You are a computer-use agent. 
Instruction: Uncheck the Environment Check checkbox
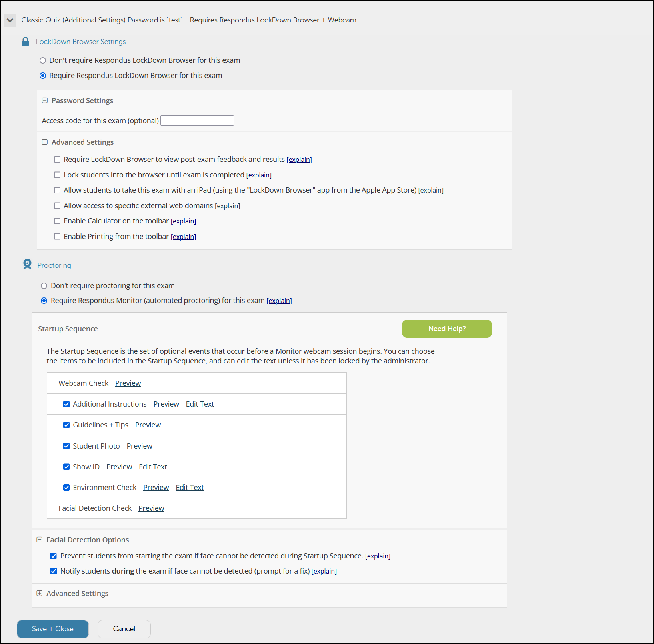point(66,488)
